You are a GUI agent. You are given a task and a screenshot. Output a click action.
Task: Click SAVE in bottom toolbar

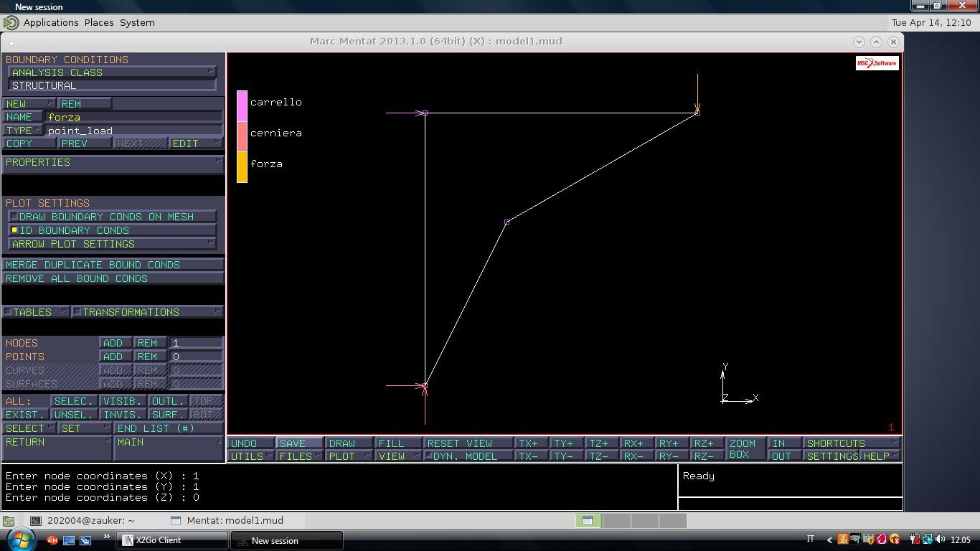point(299,443)
